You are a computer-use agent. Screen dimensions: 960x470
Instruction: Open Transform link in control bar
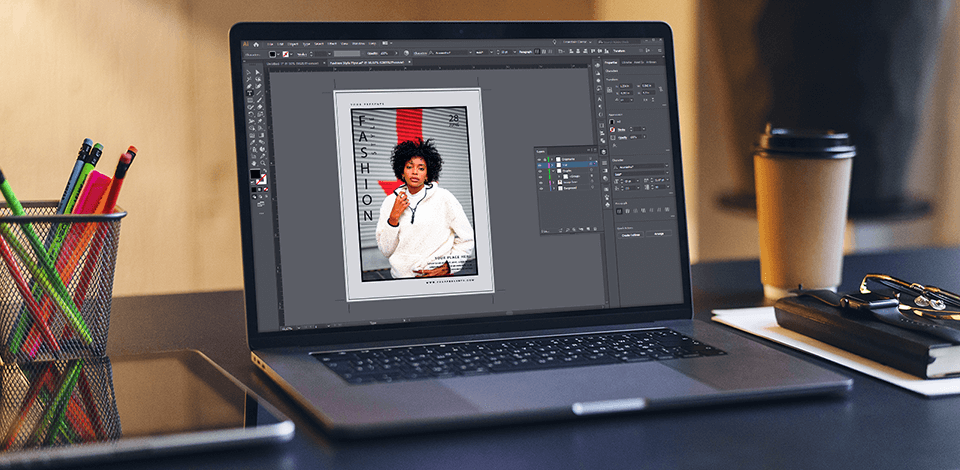(619, 51)
